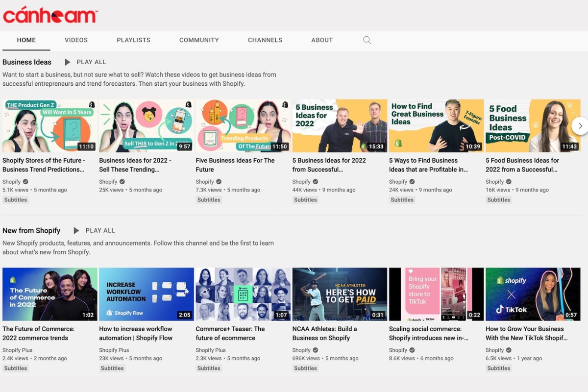This screenshot has height=392, width=588.
Task: Click the 0:31 duration label
Action: [378, 315]
